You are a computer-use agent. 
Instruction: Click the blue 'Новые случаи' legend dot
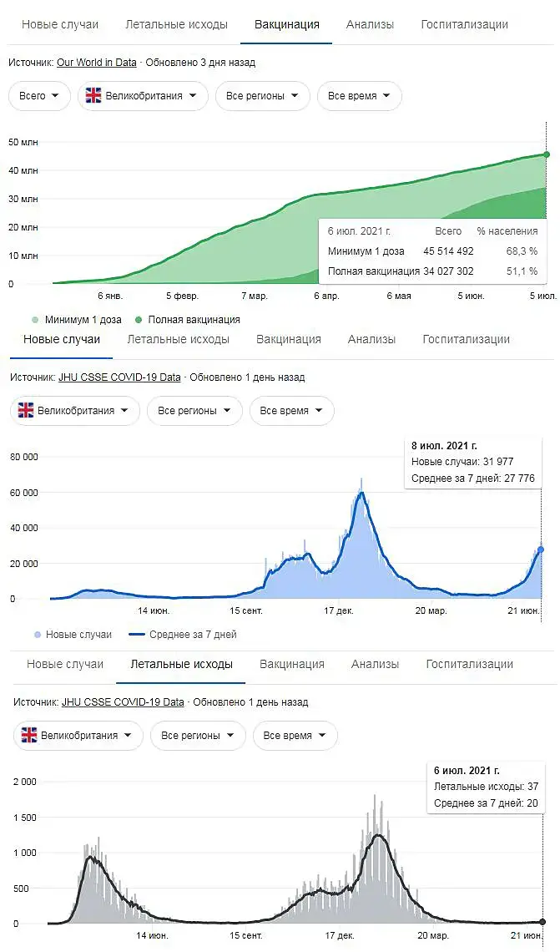36,635
